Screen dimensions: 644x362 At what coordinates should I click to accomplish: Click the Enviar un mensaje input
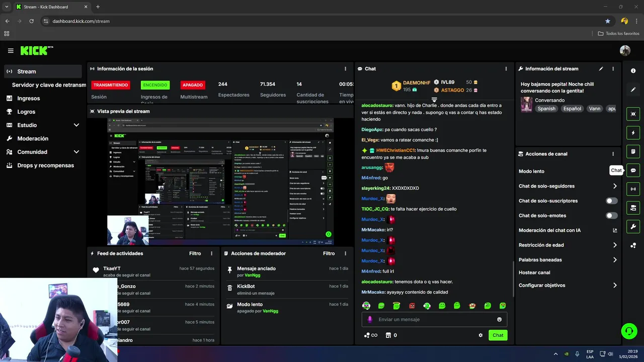pyautogui.click(x=434, y=319)
